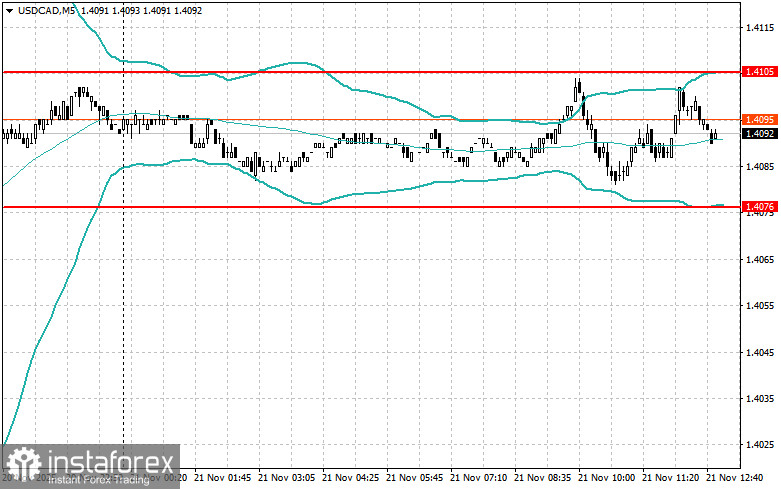
Task: Click the 1.4045 price scale value
Action: click(760, 353)
